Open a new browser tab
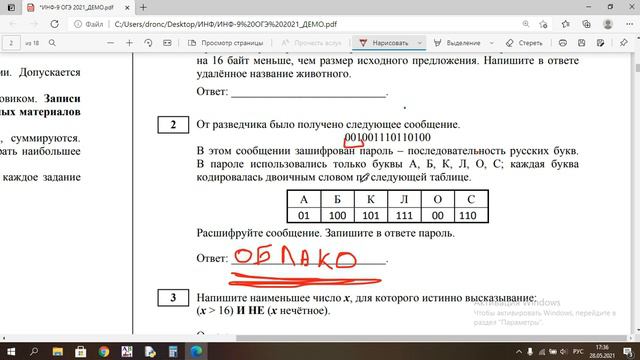The height and width of the screenshot is (360, 640). [x=143, y=7]
